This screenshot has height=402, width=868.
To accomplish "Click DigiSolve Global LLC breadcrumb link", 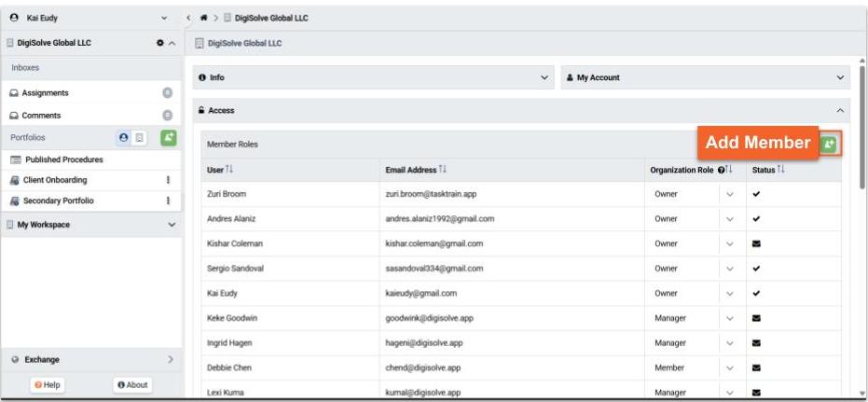I will coord(271,18).
